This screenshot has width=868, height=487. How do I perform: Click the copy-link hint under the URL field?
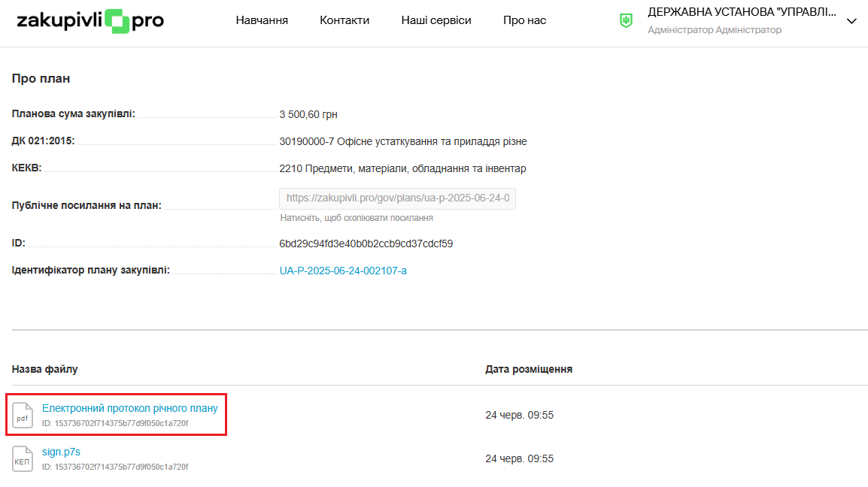coord(357,218)
